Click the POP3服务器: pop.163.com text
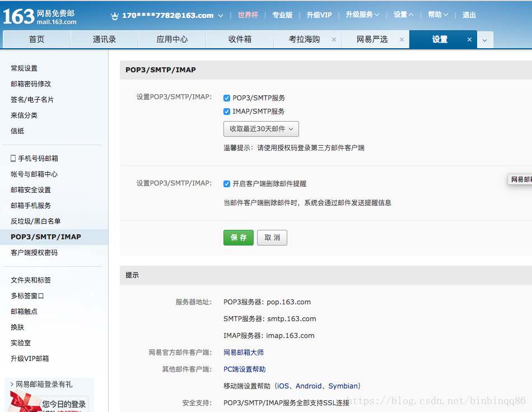This screenshot has height=412, width=532. (x=267, y=302)
